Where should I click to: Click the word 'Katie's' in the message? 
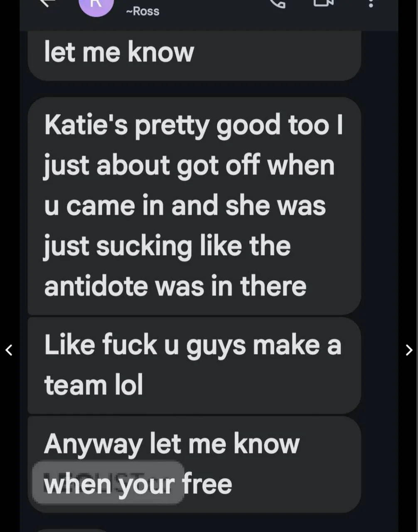click(x=86, y=125)
